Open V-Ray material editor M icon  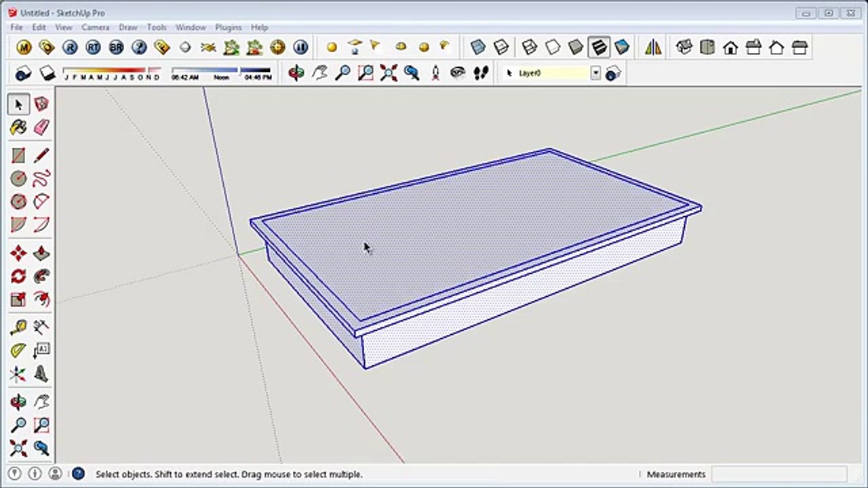pos(24,47)
